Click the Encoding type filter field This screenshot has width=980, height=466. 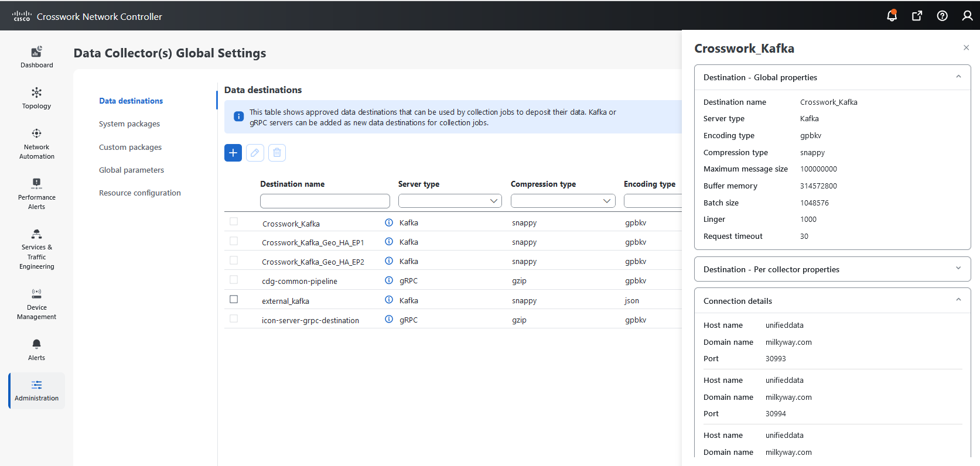pos(653,201)
